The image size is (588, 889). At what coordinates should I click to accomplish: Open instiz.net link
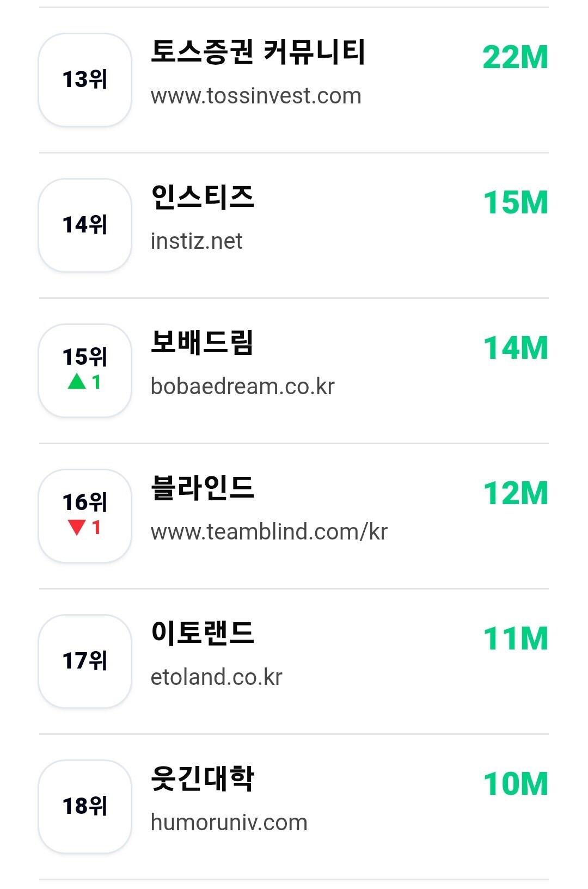click(197, 241)
